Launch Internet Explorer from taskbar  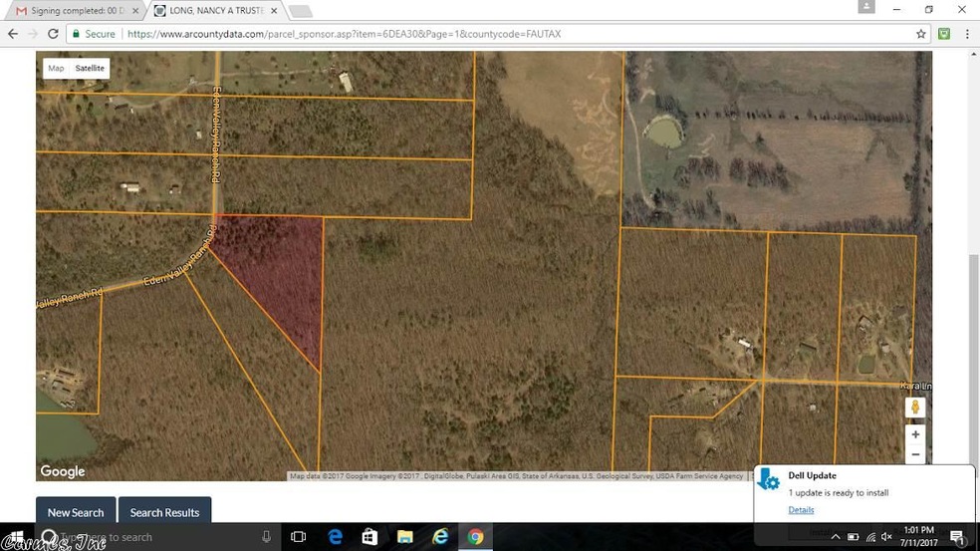coord(440,537)
